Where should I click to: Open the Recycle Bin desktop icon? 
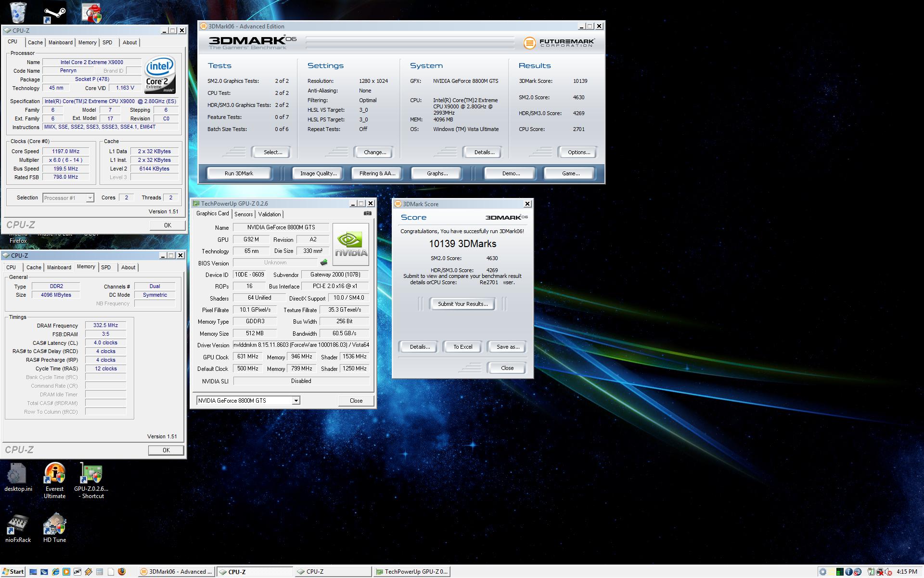coord(18,12)
